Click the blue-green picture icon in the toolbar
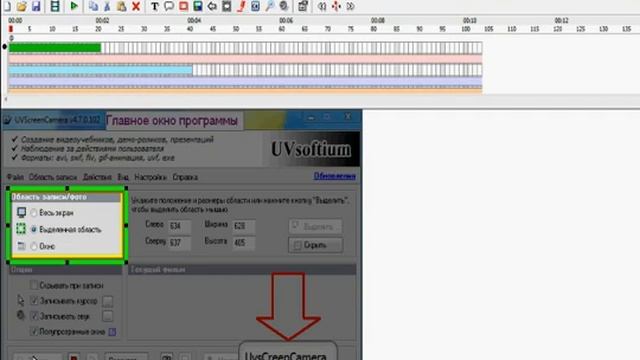Screen dimensions: 640x360 coord(198,6)
